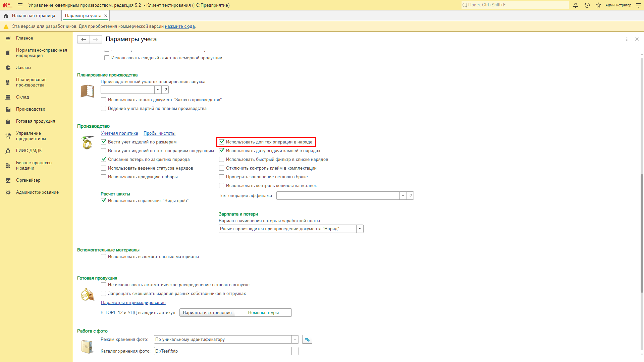
Task: Open Параметры штрихкодирования link
Action: point(133,303)
